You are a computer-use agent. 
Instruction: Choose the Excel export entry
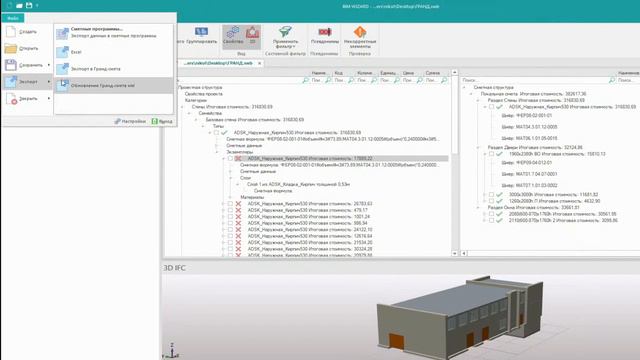click(x=114, y=52)
